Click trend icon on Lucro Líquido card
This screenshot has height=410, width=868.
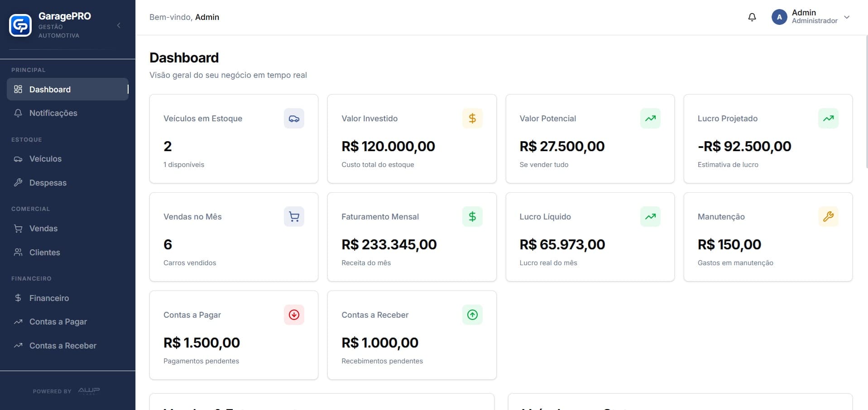pyautogui.click(x=650, y=217)
